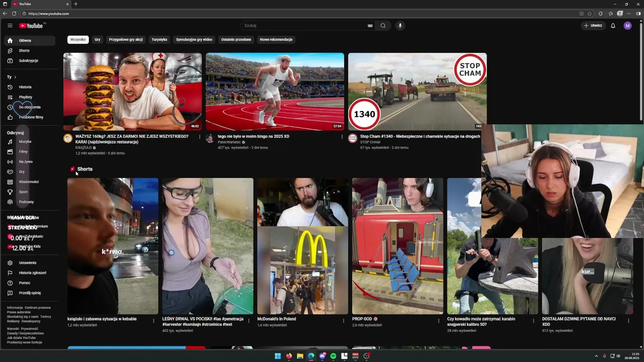644x362 pixels.
Task: Go back using browser back arrow
Action: pos(5,14)
